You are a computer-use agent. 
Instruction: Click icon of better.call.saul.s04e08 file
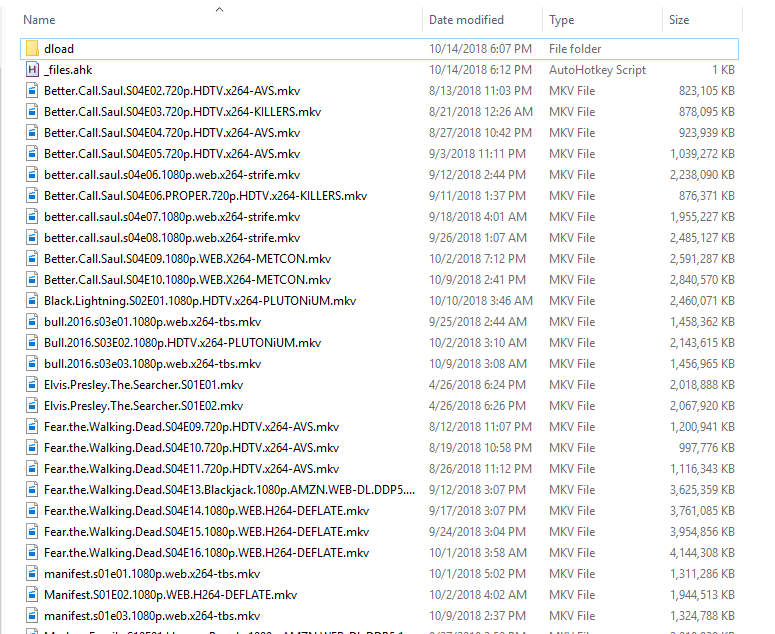(32, 238)
